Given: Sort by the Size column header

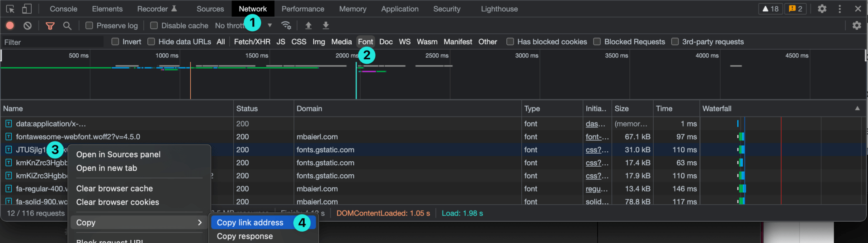Looking at the screenshot, I should click(632, 108).
